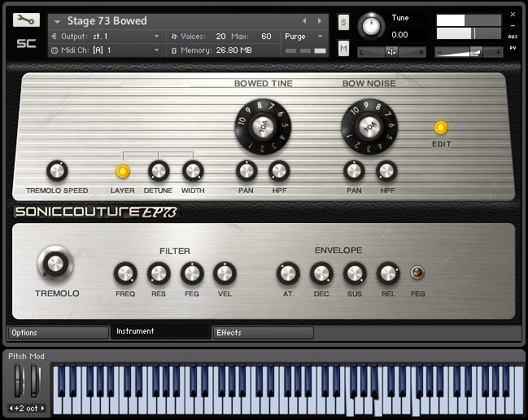This screenshot has height=420, width=528.
Task: Click the Bow Noise HPF knob
Action: 386,171
